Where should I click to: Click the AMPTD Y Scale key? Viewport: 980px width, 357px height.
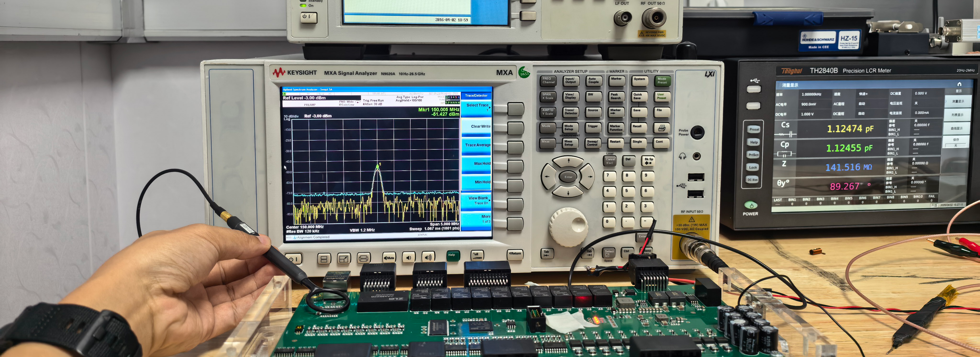[547, 112]
